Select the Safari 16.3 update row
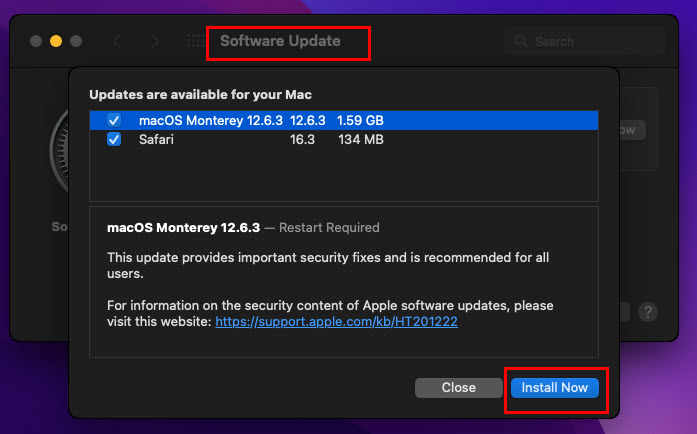697x434 pixels. pos(344,140)
